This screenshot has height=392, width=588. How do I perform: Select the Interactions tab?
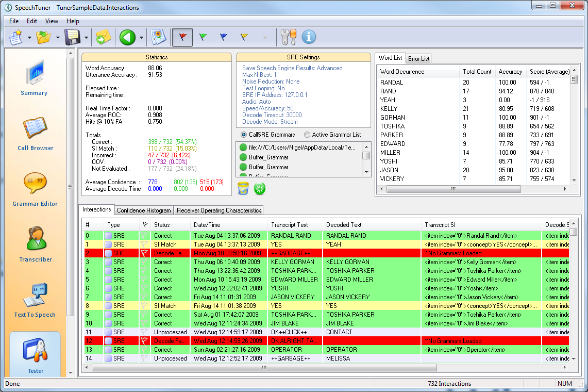click(x=97, y=209)
